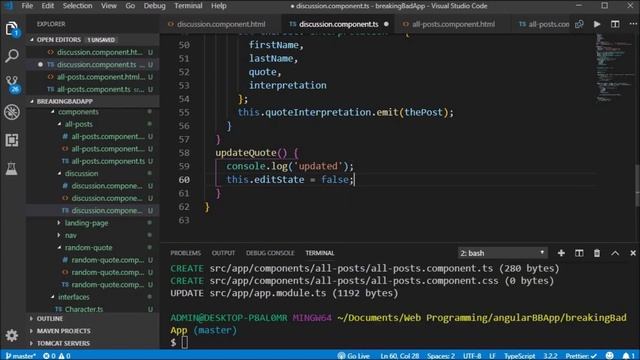
Task: Open the Selection menu
Action: tap(77, 6)
